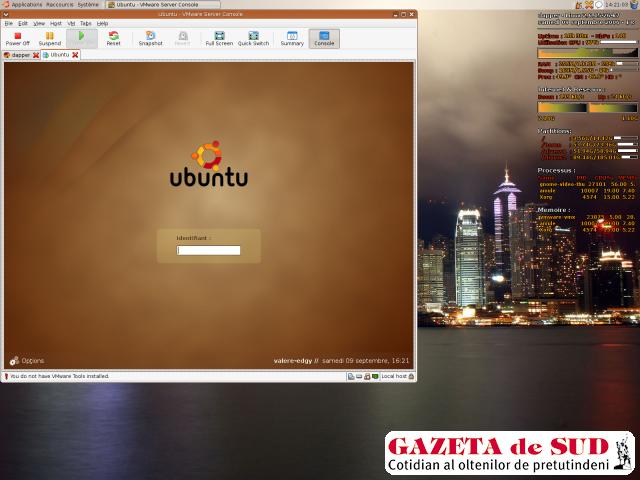
Task: Click the Local host lock icon
Action: [x=411, y=376]
